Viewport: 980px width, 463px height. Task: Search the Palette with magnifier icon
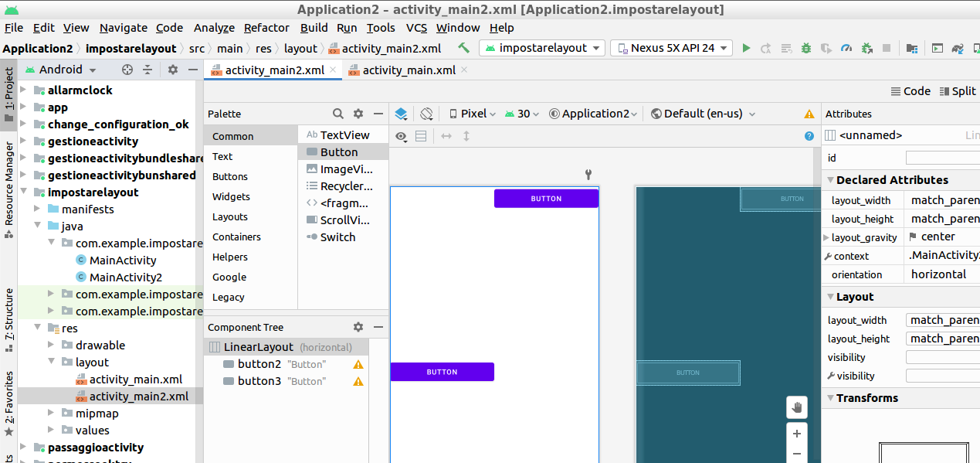point(338,114)
